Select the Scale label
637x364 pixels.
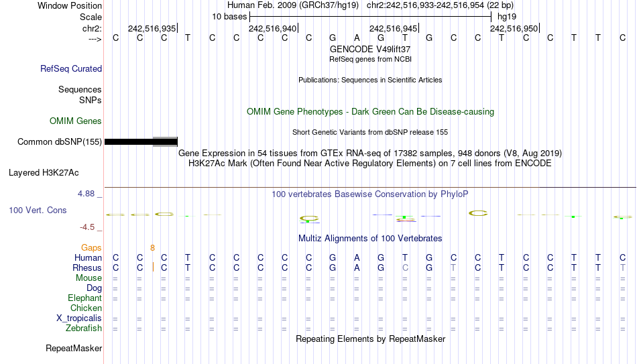91,17
